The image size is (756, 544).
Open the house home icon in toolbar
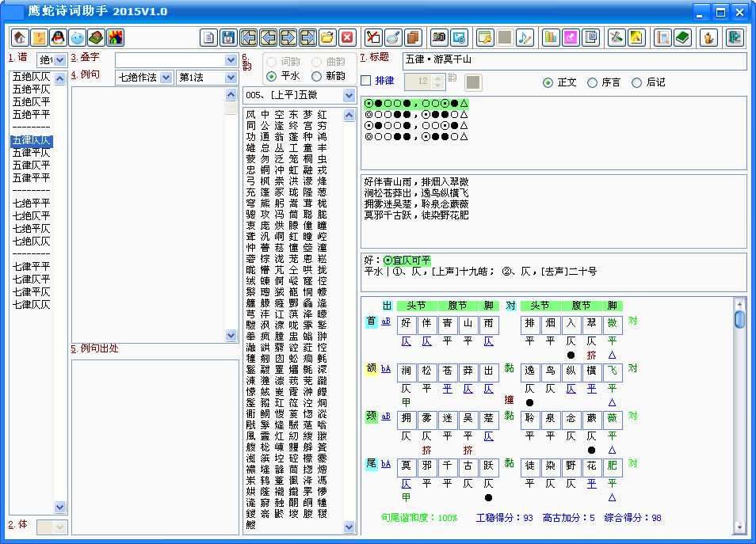(20, 37)
